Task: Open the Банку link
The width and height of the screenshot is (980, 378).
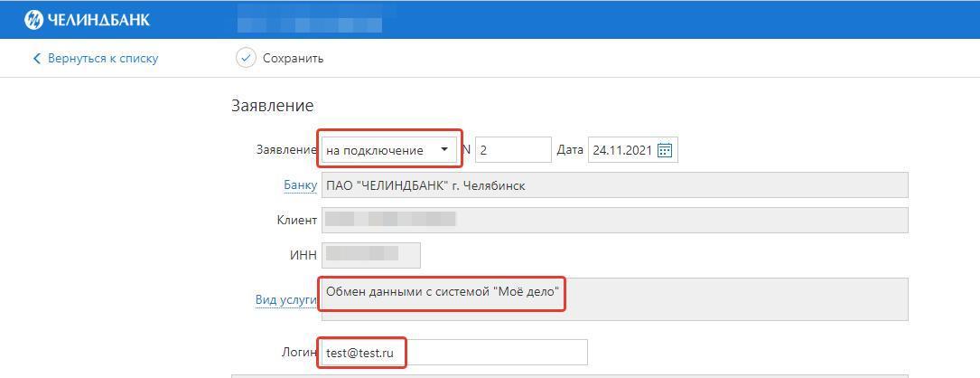Action: (301, 185)
